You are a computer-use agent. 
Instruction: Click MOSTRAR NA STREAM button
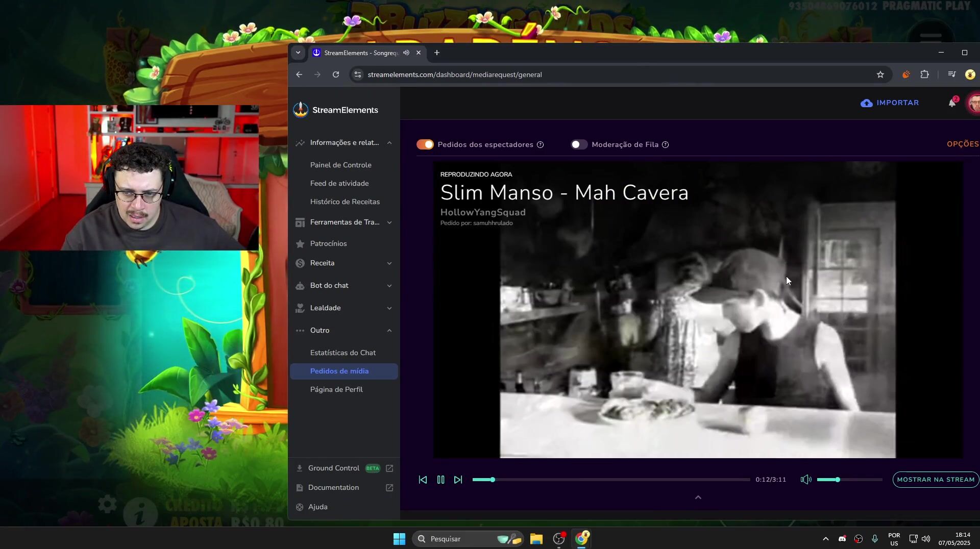pyautogui.click(x=936, y=480)
